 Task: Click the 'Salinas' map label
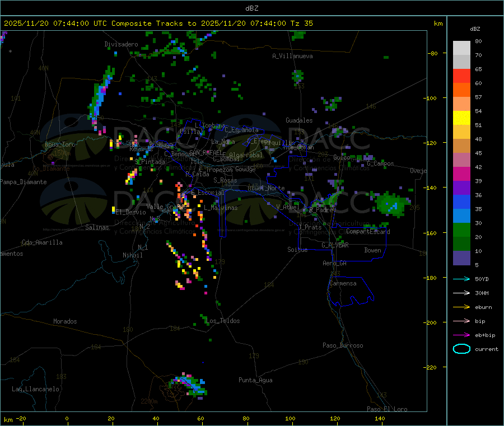click(x=97, y=227)
